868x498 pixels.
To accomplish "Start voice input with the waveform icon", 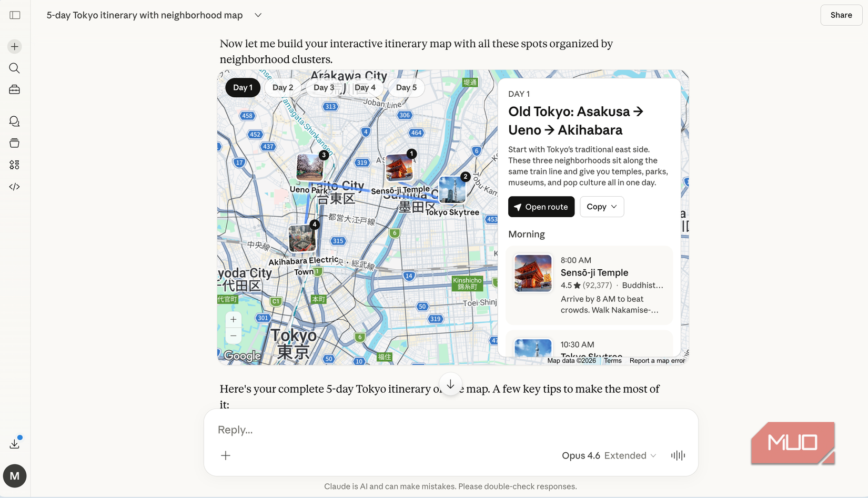I will coord(678,455).
